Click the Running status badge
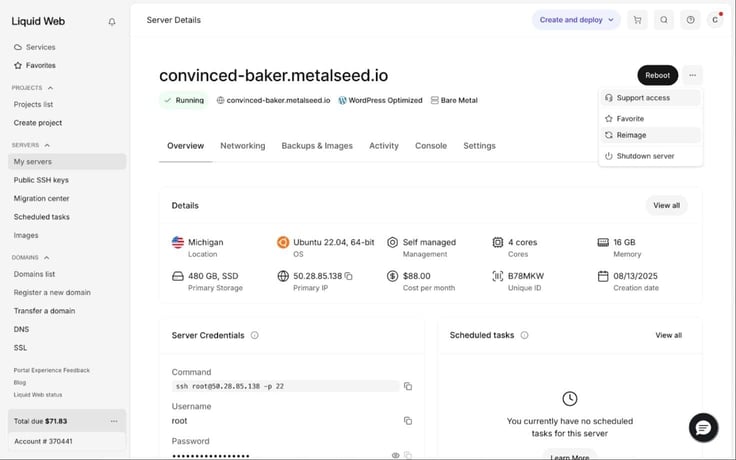736x460 pixels. coord(184,100)
